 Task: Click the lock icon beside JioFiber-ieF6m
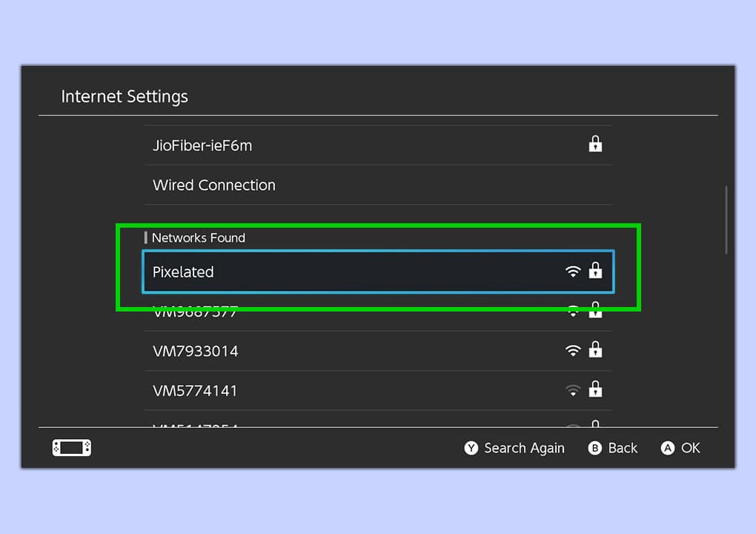[x=595, y=145]
